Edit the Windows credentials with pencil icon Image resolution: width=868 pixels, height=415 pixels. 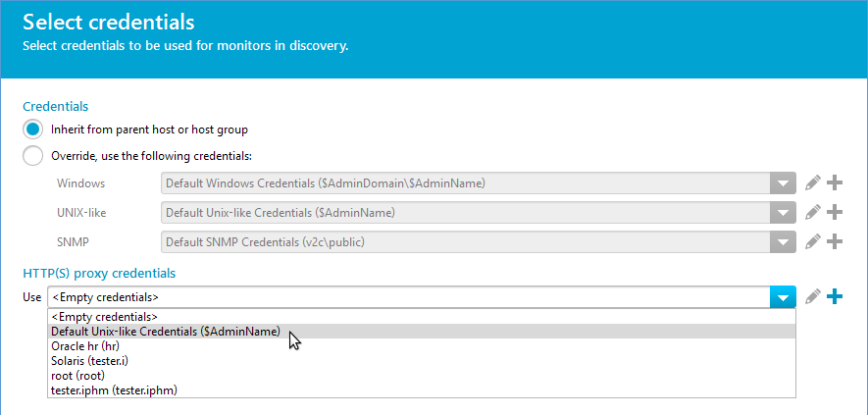[813, 182]
